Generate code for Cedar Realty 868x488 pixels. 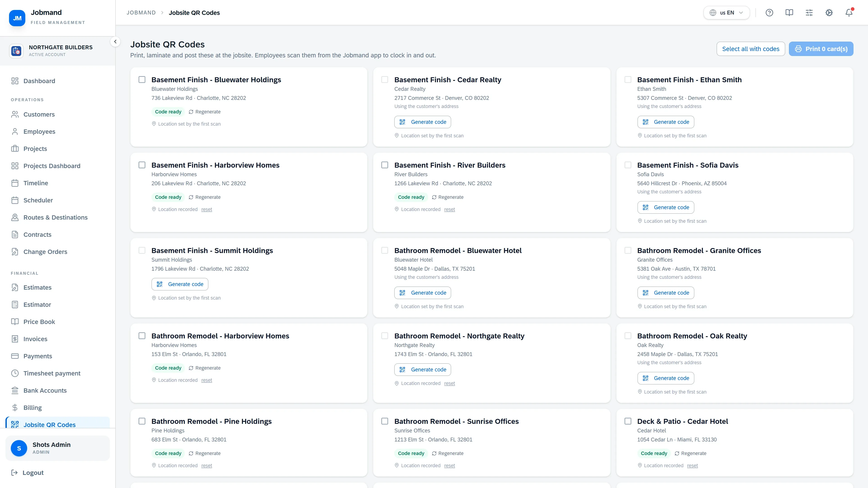click(x=422, y=122)
